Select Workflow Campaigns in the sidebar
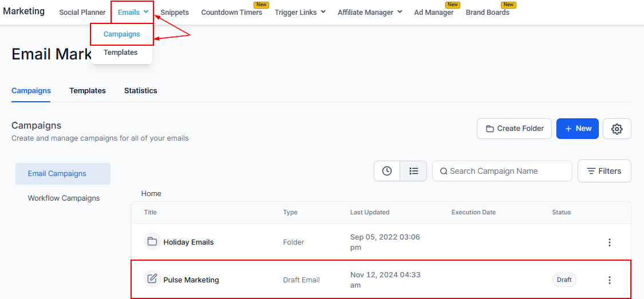Viewport: 644px width, 299px height. 64,198
